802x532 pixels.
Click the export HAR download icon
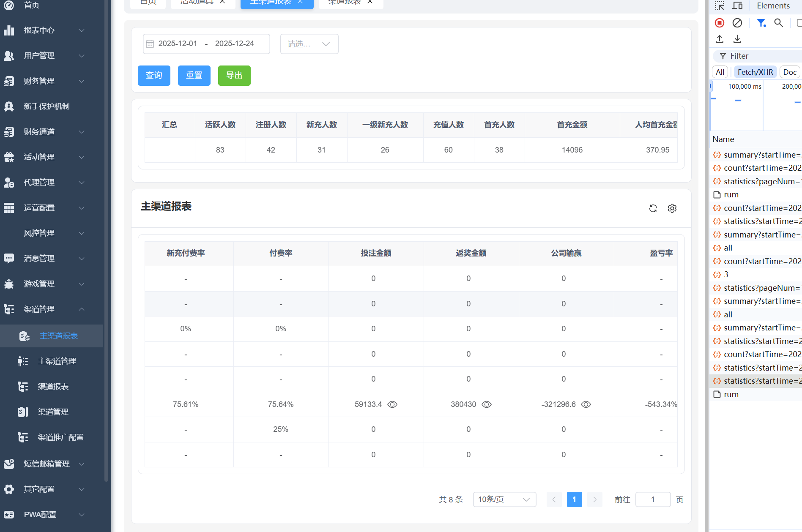pos(737,39)
